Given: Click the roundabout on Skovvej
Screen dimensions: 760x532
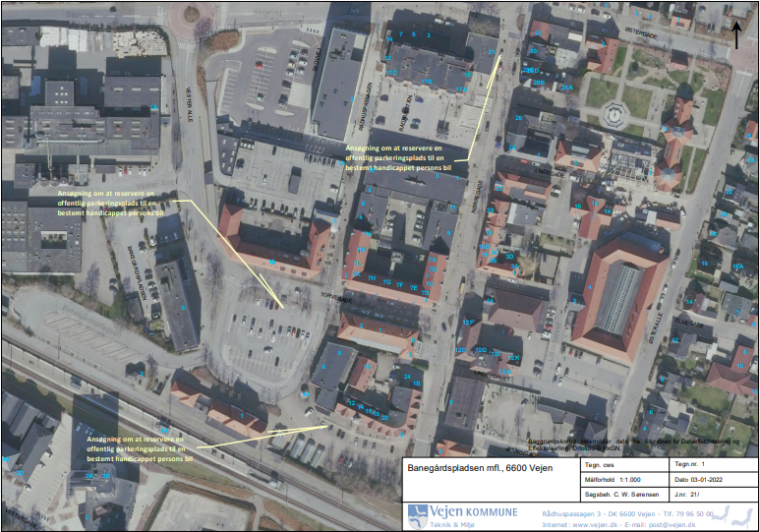Looking at the screenshot, I should (191, 15).
